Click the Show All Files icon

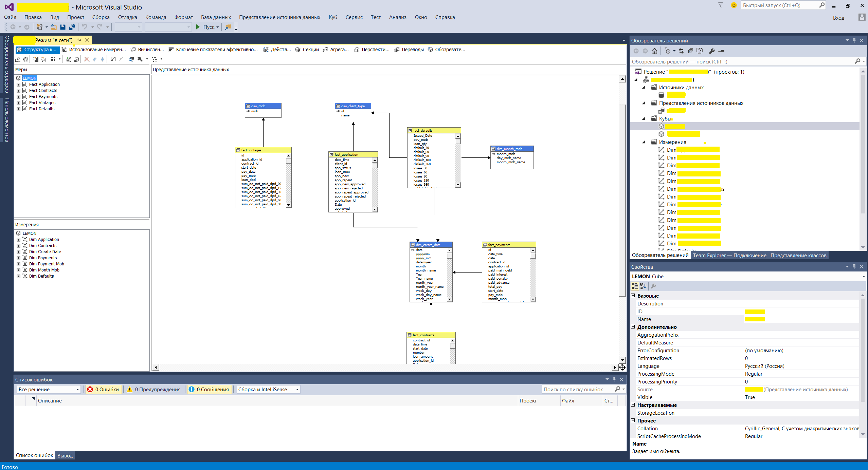coord(700,51)
